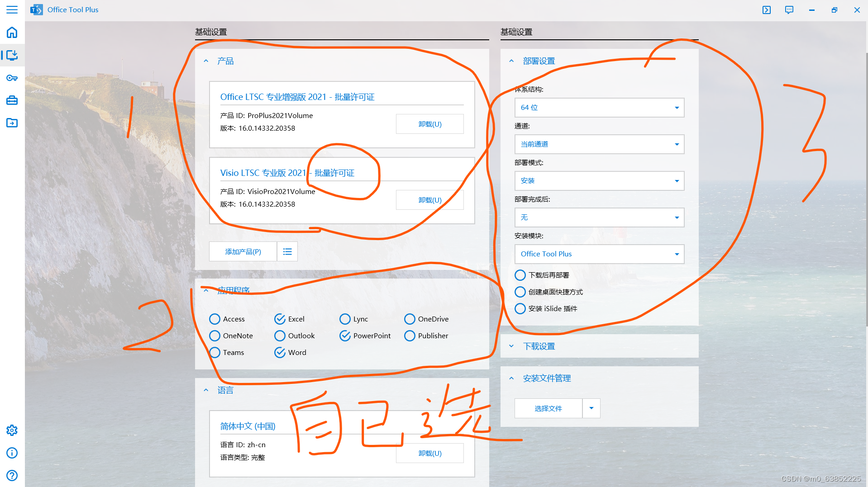
Task: Open the Help question mark icon
Action: coord(12,475)
